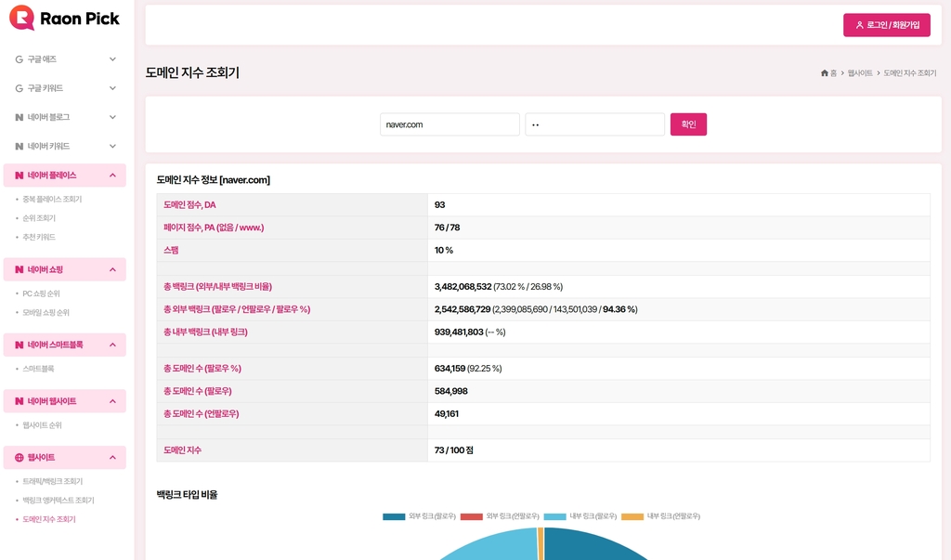Click the 도메인 지수 조회기 breadcrumb link
Image resolution: width=951 pixels, height=560 pixels.
pos(910,73)
